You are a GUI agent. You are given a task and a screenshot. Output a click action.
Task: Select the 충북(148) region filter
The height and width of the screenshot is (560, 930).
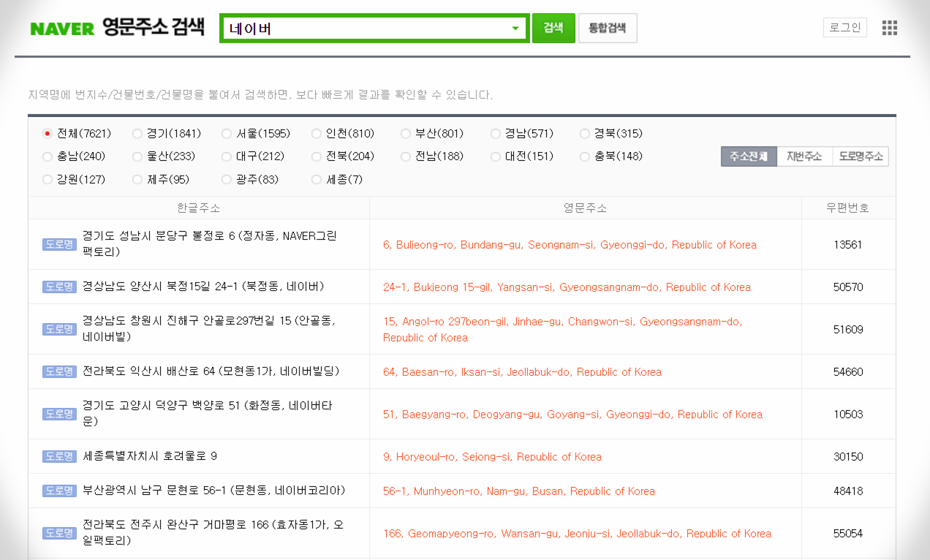tap(585, 156)
